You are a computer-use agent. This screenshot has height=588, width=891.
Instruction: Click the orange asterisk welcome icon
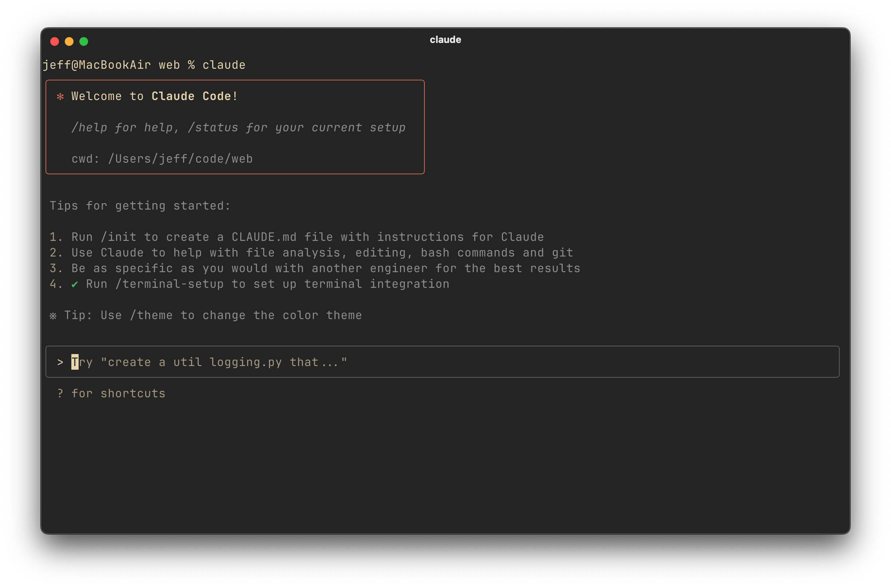point(60,96)
